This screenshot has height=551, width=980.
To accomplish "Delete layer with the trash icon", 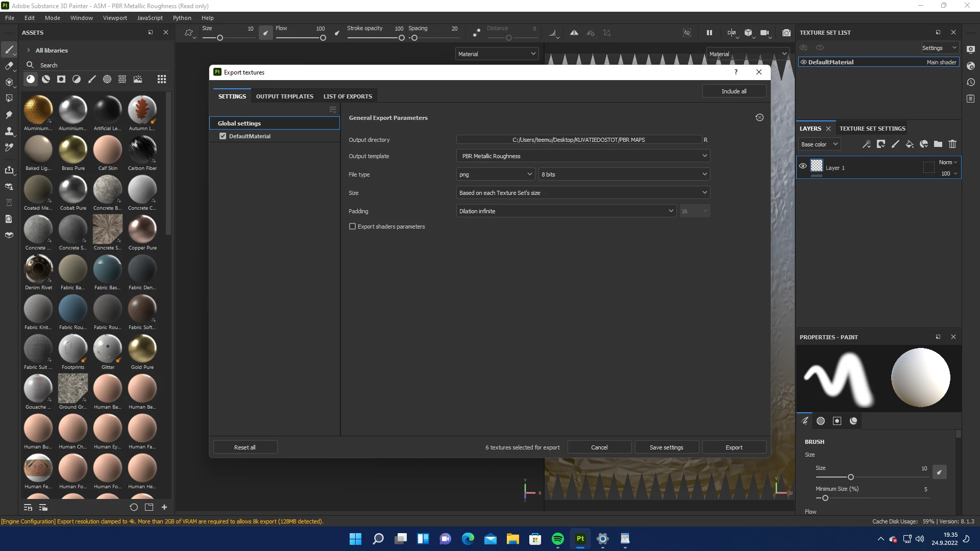I will click(952, 144).
